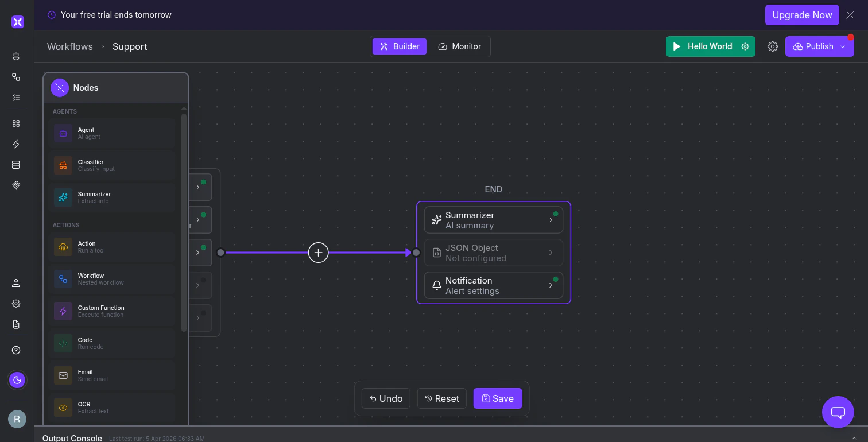The height and width of the screenshot is (442, 868).
Task: Save the workflow with Save button
Action: pos(497,398)
